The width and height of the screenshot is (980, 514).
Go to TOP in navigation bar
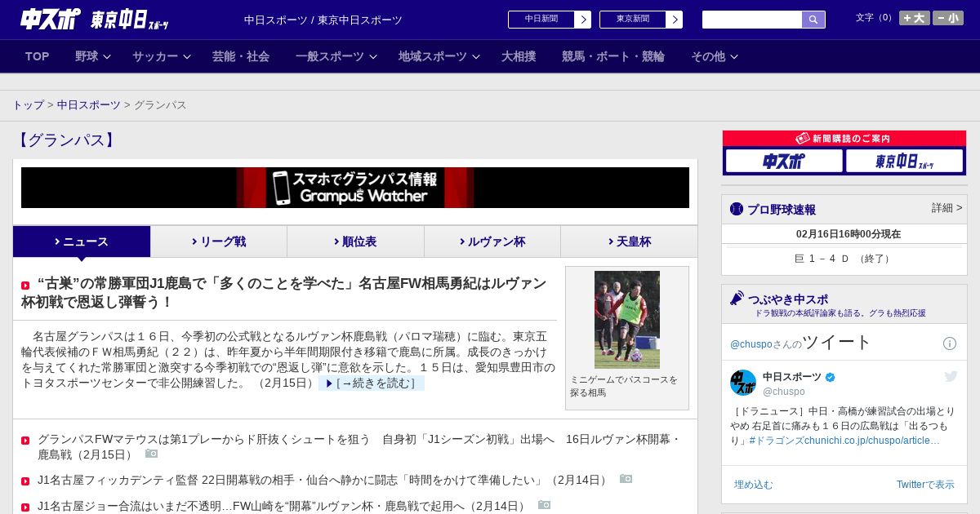pyautogui.click(x=38, y=56)
